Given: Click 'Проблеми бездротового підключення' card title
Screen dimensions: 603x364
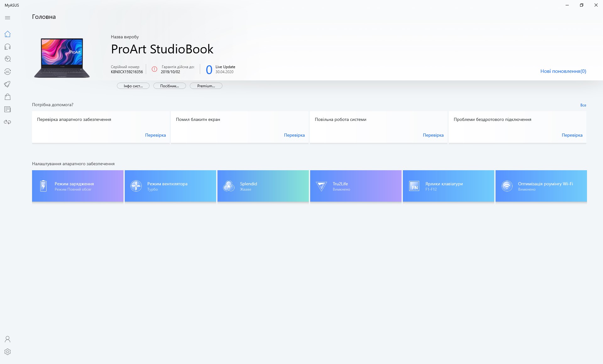Looking at the screenshot, I should tap(492, 120).
